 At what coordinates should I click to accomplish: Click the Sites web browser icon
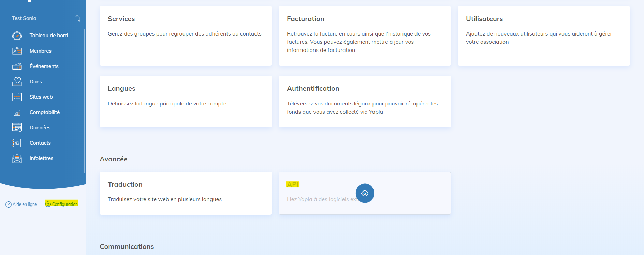click(x=17, y=97)
